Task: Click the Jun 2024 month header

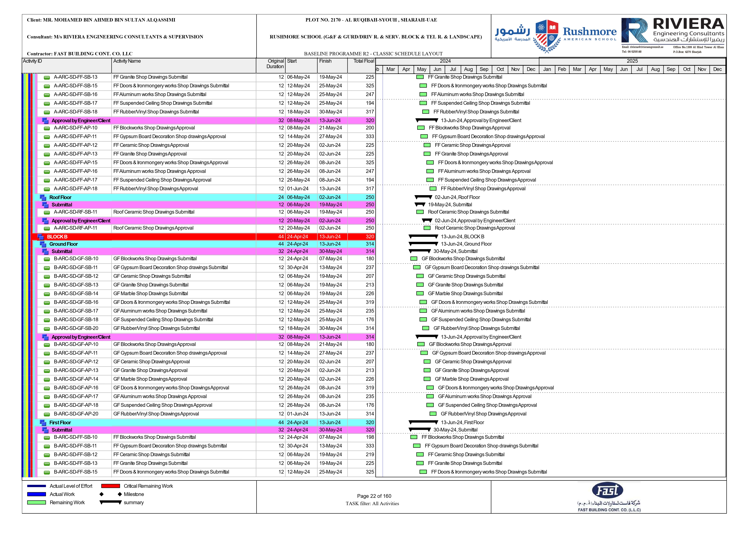Action: pos(437,70)
